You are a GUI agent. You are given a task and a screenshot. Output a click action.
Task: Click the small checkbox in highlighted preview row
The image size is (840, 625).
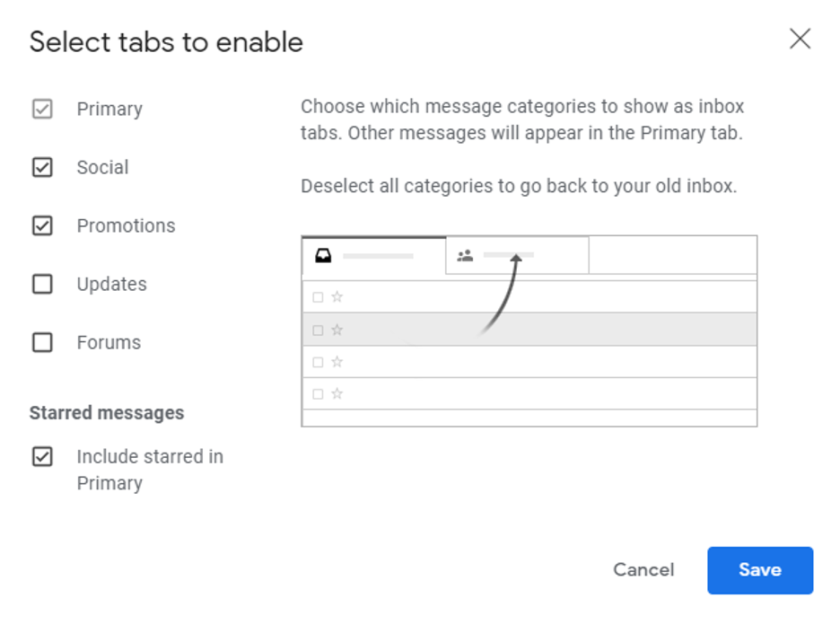pos(318,330)
